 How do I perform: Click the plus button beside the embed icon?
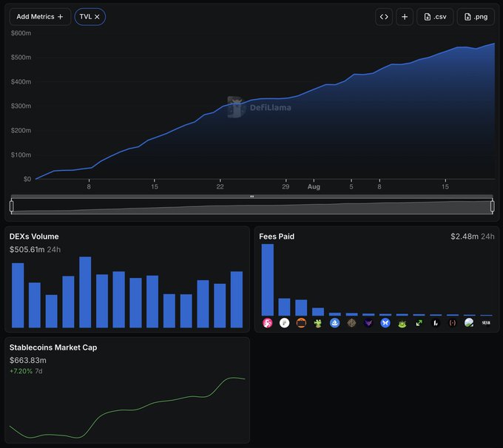pos(405,17)
